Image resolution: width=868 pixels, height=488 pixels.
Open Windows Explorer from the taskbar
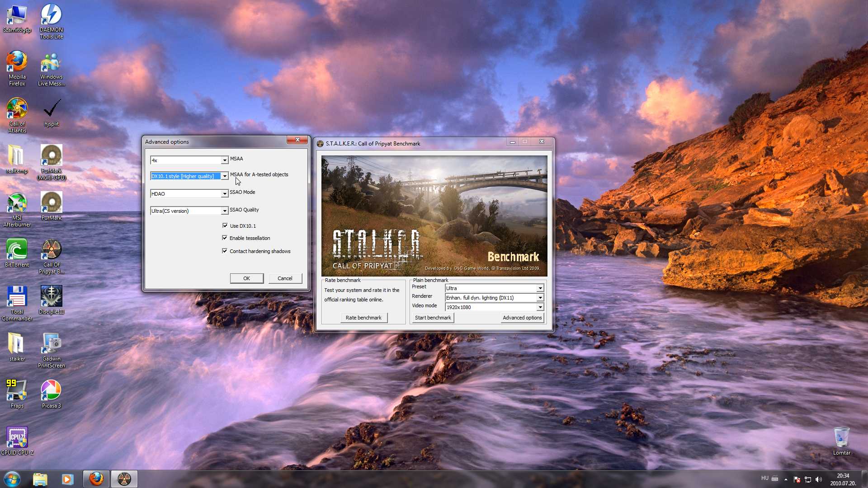pos(40,479)
